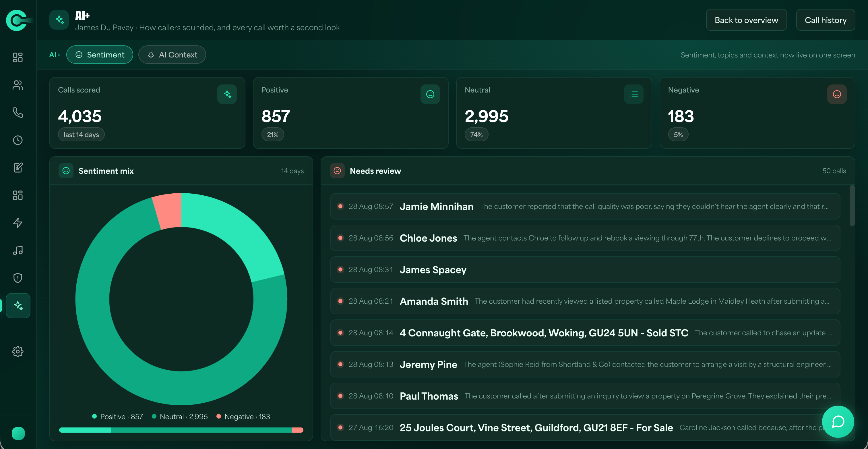Open the 25 Joules Court call row
This screenshot has width=868, height=449.
585,427
